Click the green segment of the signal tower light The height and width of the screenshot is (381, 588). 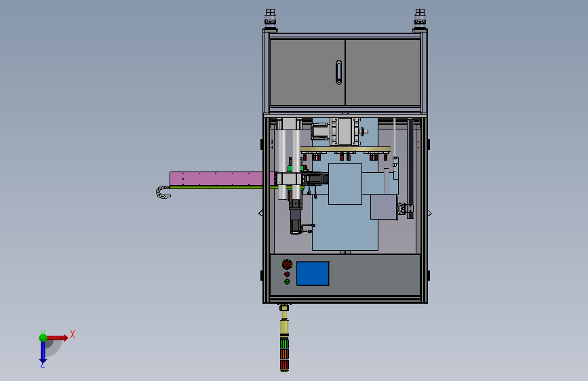coord(284,344)
